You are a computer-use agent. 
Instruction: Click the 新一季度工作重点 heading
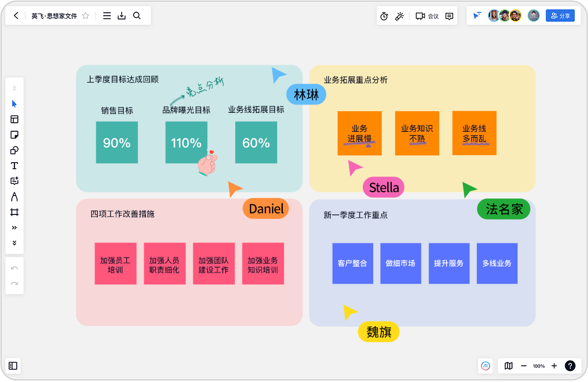click(355, 215)
